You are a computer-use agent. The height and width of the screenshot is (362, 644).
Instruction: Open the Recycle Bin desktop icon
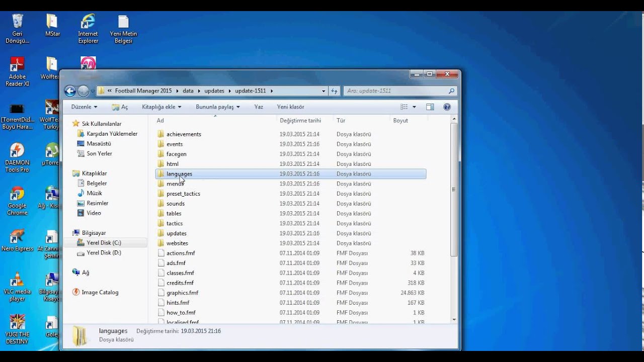[17, 29]
